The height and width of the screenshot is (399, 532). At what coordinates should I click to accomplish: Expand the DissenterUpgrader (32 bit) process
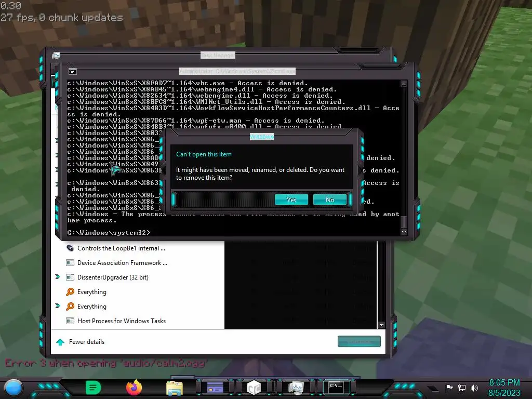[58, 277]
